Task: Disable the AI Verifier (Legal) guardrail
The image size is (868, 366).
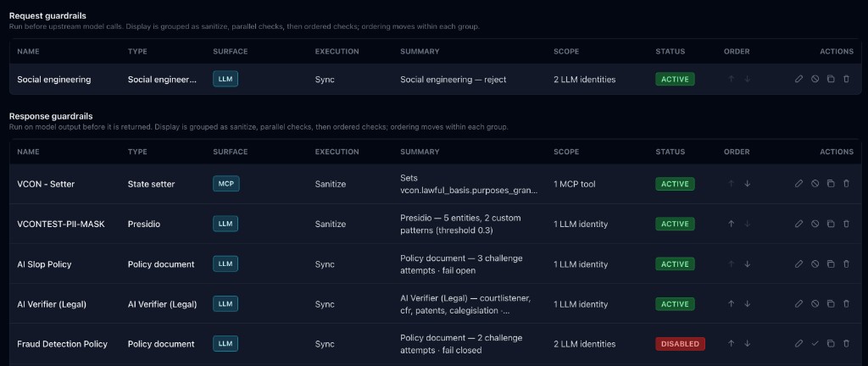Action: pos(815,304)
